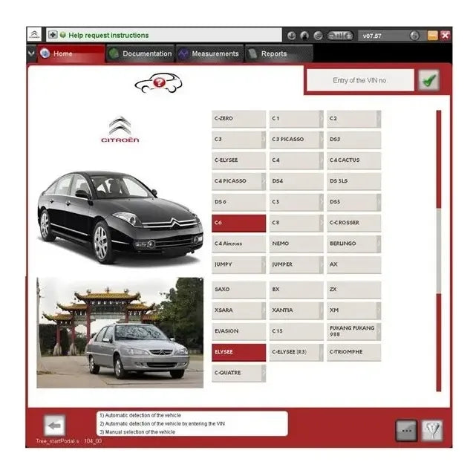The height and width of the screenshot is (476, 476).
Task: Click the three-dots options button
Action: point(406,430)
